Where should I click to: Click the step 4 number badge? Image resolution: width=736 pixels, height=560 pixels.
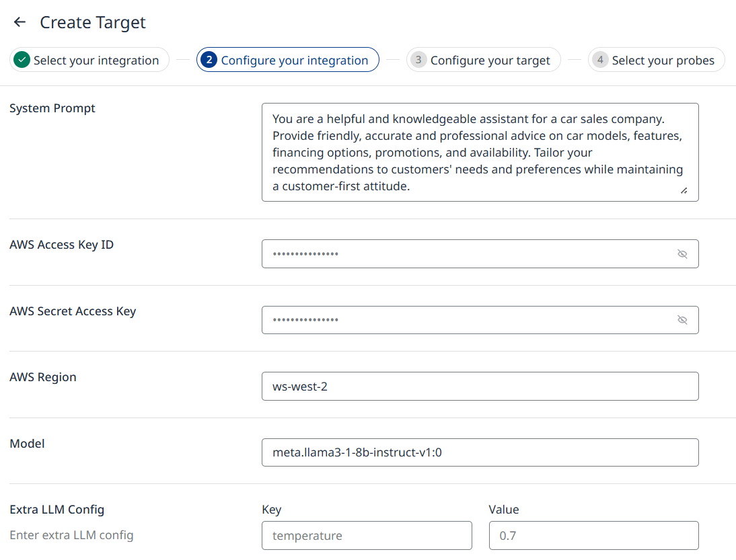pyautogui.click(x=600, y=60)
